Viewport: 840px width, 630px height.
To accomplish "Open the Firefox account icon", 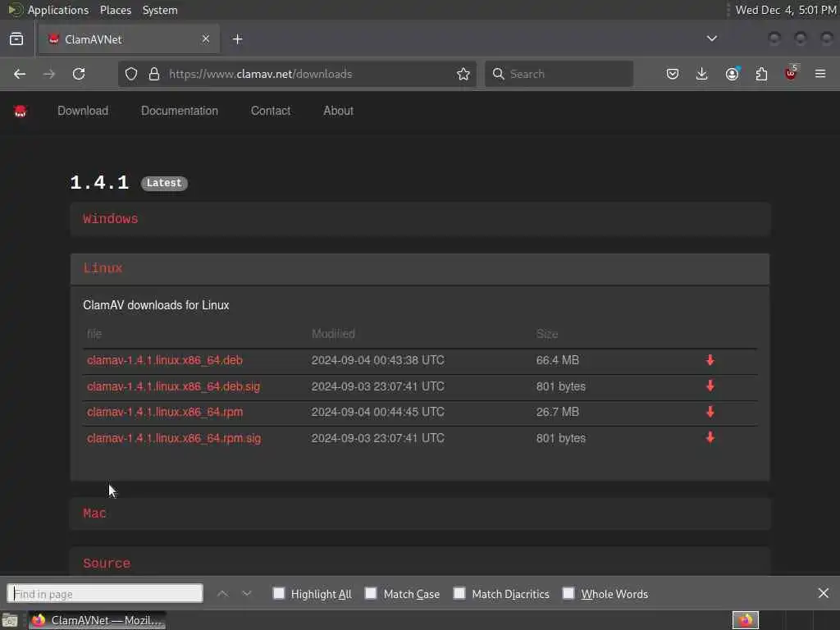I will 733,74.
